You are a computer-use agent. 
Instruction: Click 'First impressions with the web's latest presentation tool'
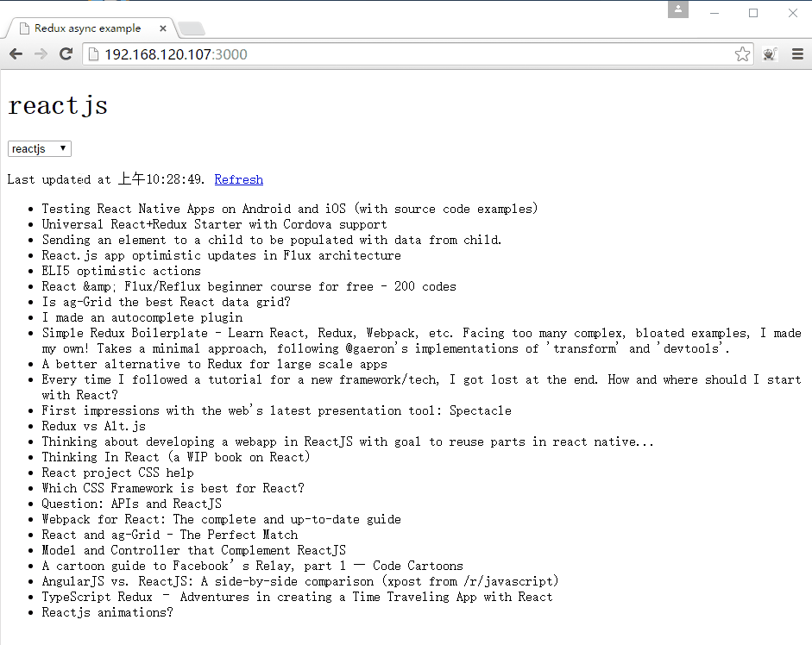pyautogui.click(x=276, y=410)
